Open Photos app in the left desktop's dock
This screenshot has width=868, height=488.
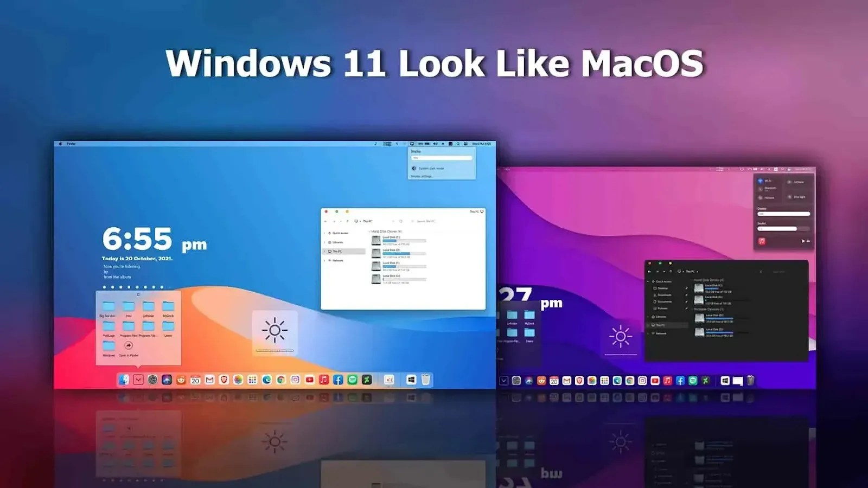pyautogui.click(x=238, y=380)
